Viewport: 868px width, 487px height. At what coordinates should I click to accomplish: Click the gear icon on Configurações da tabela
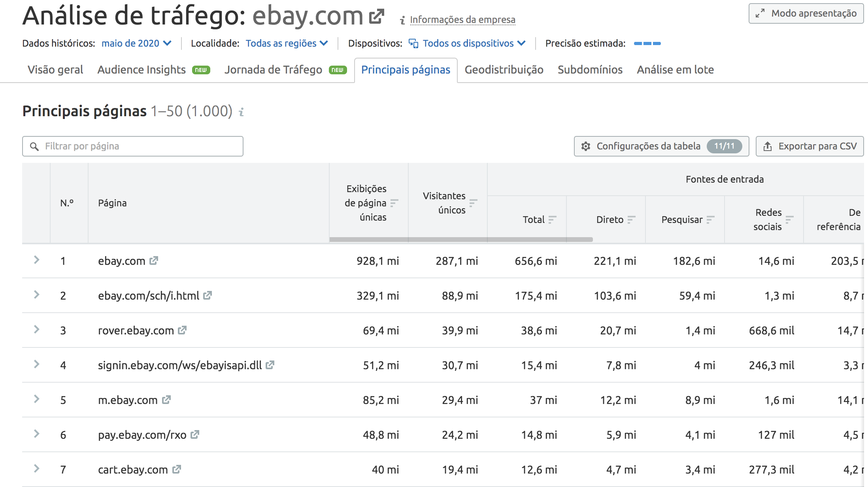click(x=586, y=146)
